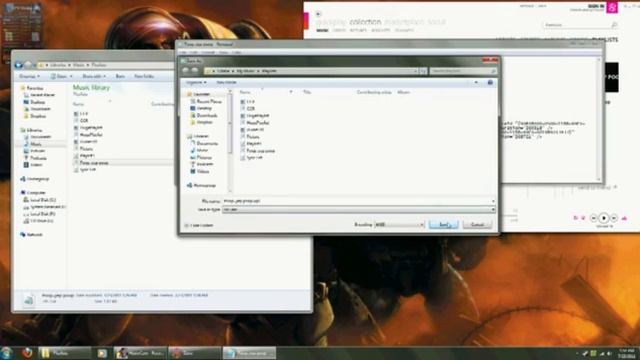The width and height of the screenshot is (640, 360).
Task: Open the File menu in Notepad
Action: coord(183,53)
